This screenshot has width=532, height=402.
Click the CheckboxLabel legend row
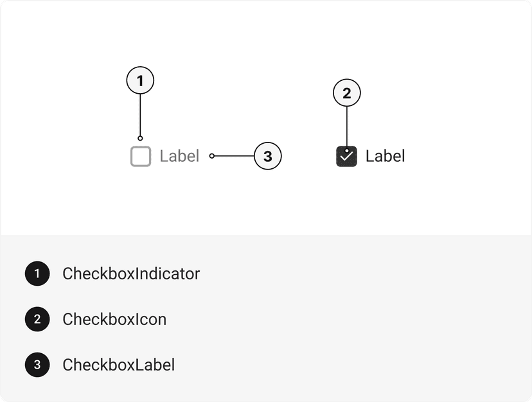click(x=119, y=365)
